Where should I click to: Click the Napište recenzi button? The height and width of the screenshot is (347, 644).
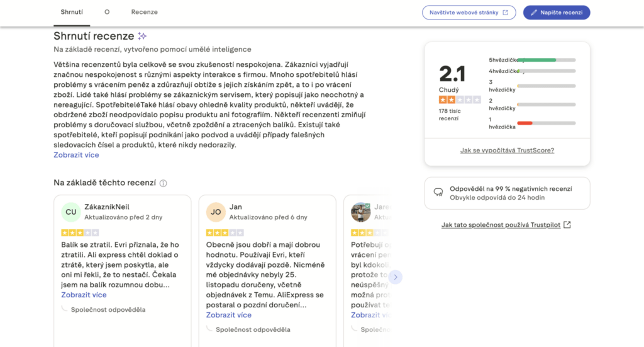[556, 13]
